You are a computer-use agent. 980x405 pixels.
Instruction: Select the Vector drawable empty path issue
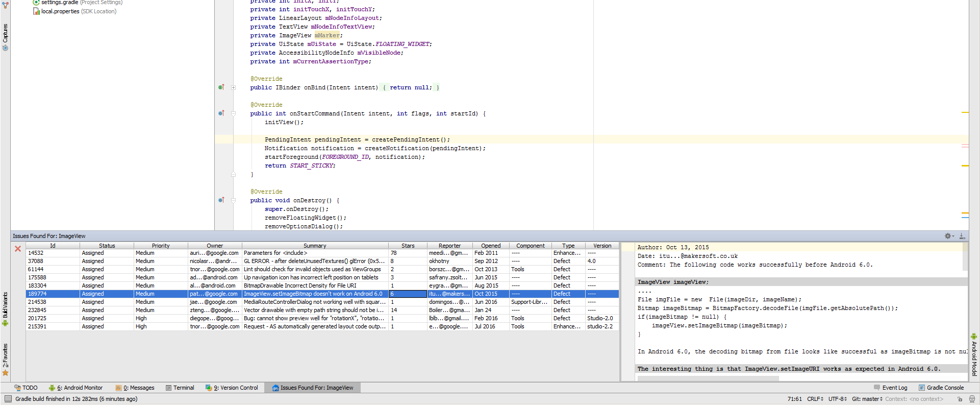pyautogui.click(x=322, y=310)
